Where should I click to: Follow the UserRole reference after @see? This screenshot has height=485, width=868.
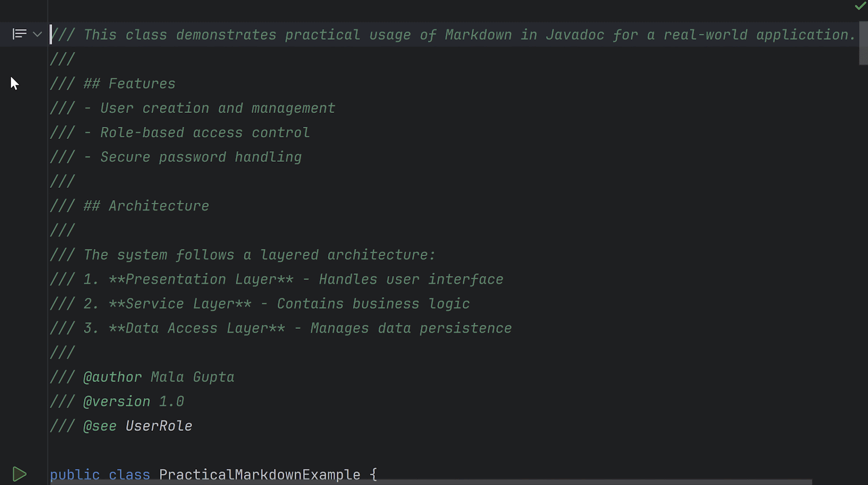(159, 426)
